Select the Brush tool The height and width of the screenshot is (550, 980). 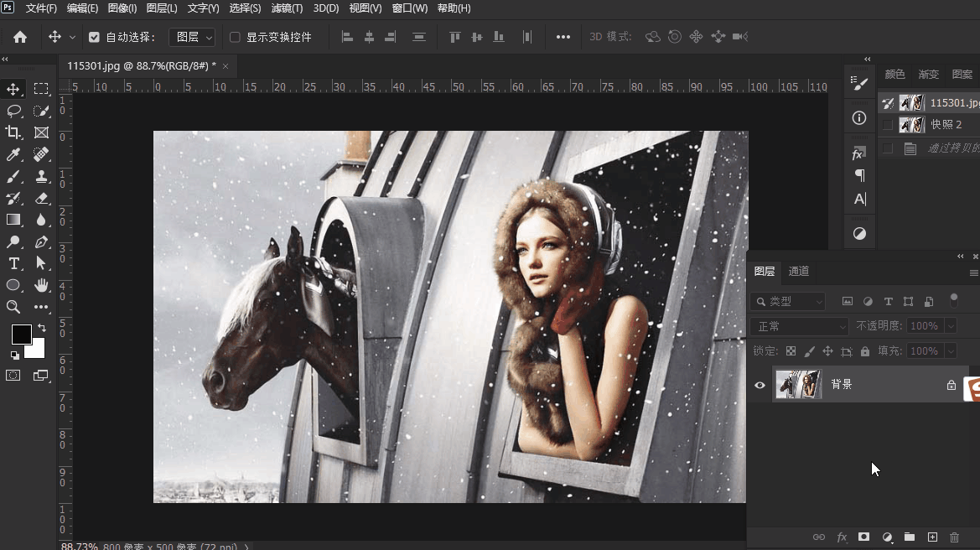point(13,176)
